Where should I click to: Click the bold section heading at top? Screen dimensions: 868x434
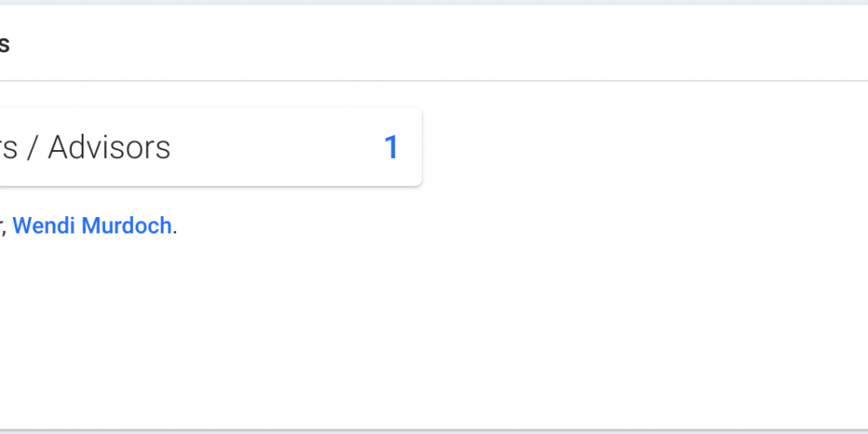4,44
